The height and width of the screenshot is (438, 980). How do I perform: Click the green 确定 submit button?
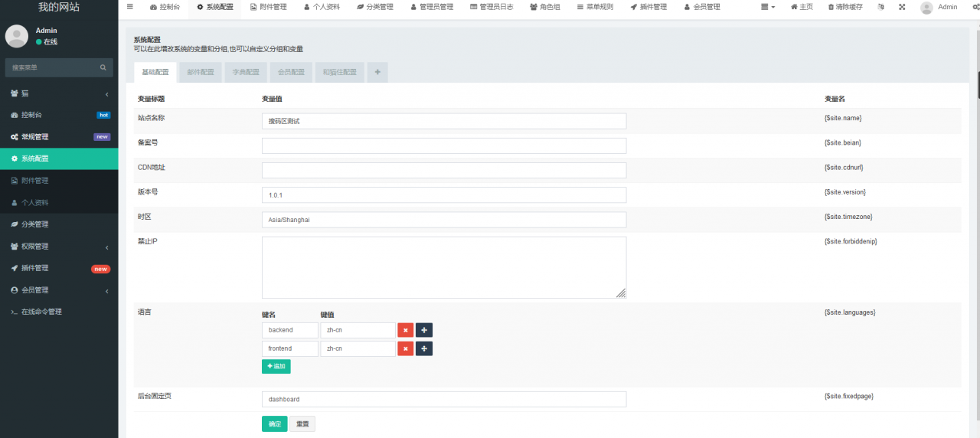tap(274, 423)
